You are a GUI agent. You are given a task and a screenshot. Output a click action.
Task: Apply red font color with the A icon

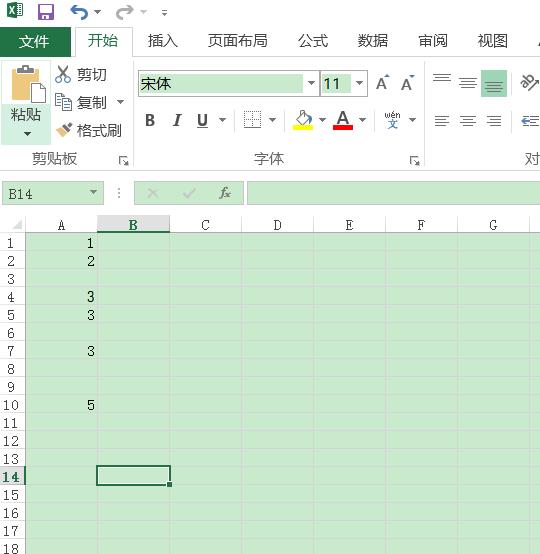(343, 120)
